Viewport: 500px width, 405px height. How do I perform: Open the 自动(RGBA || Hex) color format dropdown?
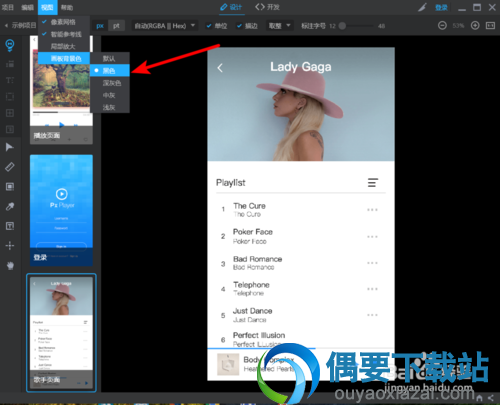pyautogui.click(x=164, y=26)
